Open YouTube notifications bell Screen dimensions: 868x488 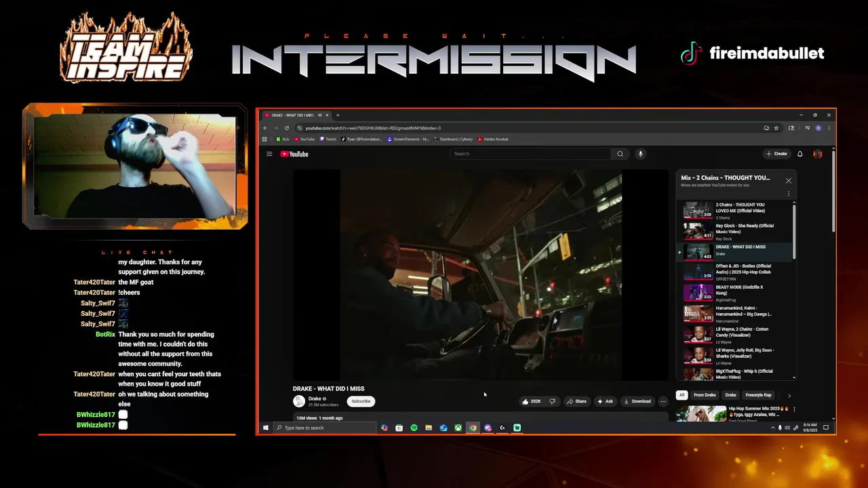tap(800, 154)
